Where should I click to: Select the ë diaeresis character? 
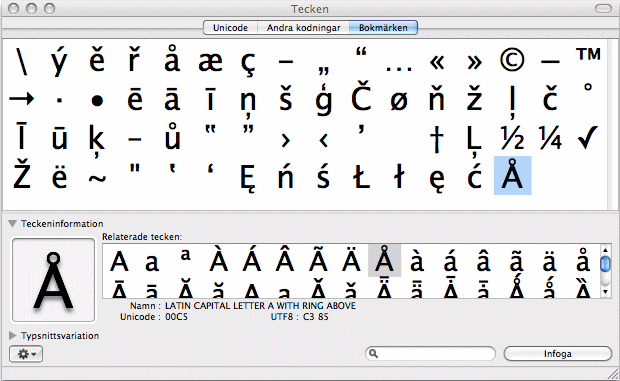(59, 176)
